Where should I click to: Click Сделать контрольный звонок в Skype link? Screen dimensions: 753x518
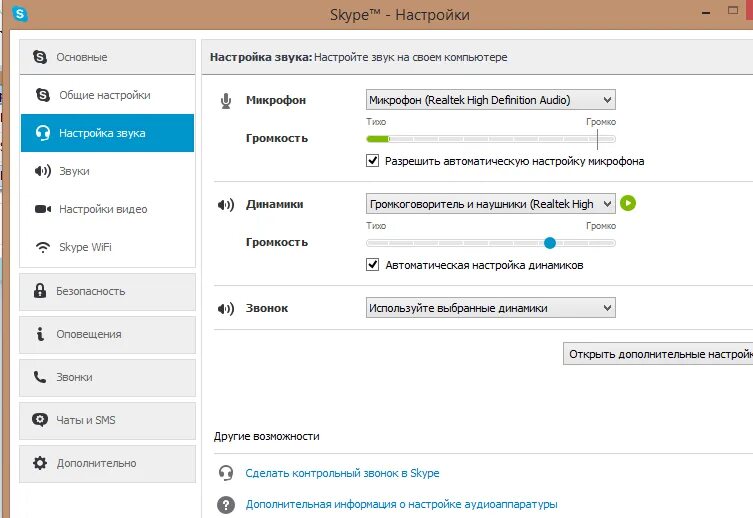coord(342,473)
